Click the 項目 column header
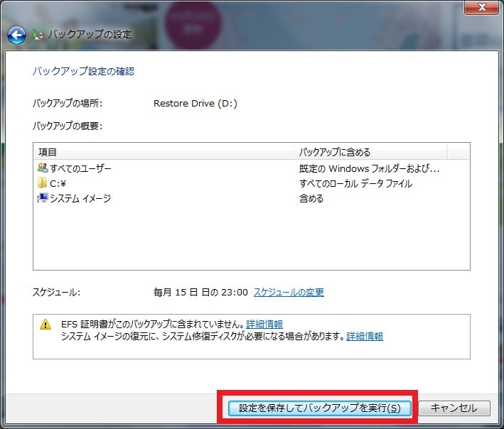The height and width of the screenshot is (429, 504). tap(164, 152)
